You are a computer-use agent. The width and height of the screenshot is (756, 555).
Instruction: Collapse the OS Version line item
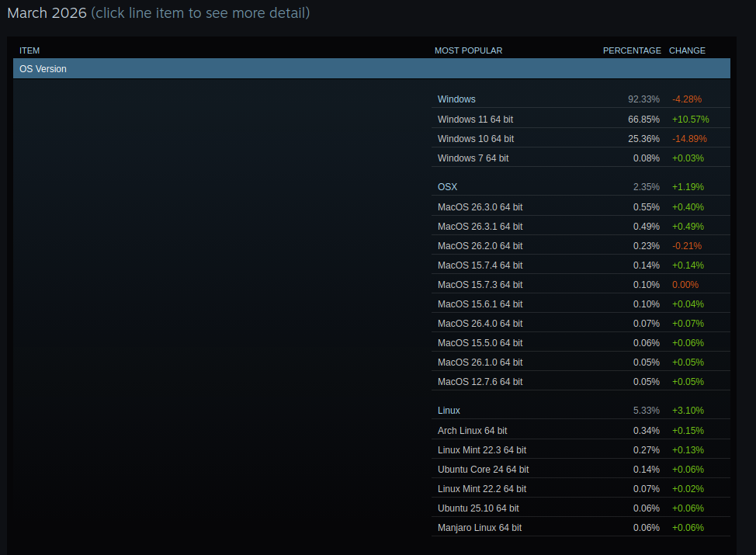click(x=371, y=68)
